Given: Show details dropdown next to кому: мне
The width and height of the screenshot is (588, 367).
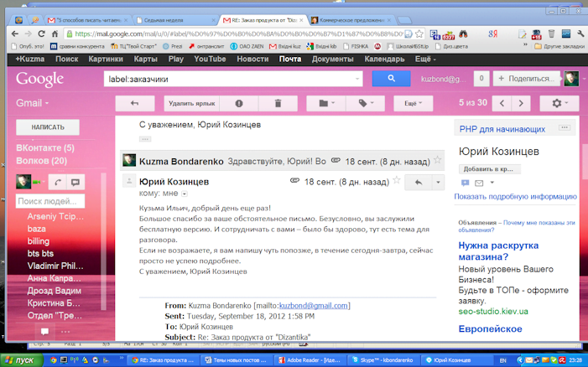Looking at the screenshot, I should 185,194.
